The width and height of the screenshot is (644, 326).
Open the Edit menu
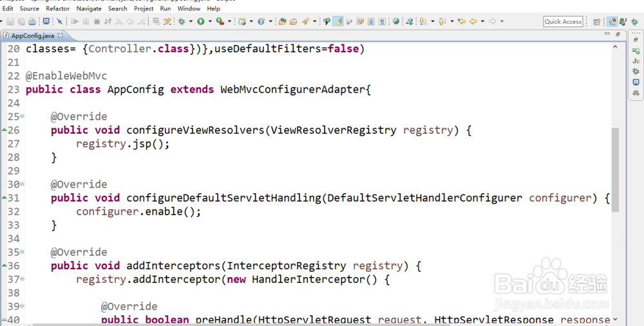click(x=8, y=8)
